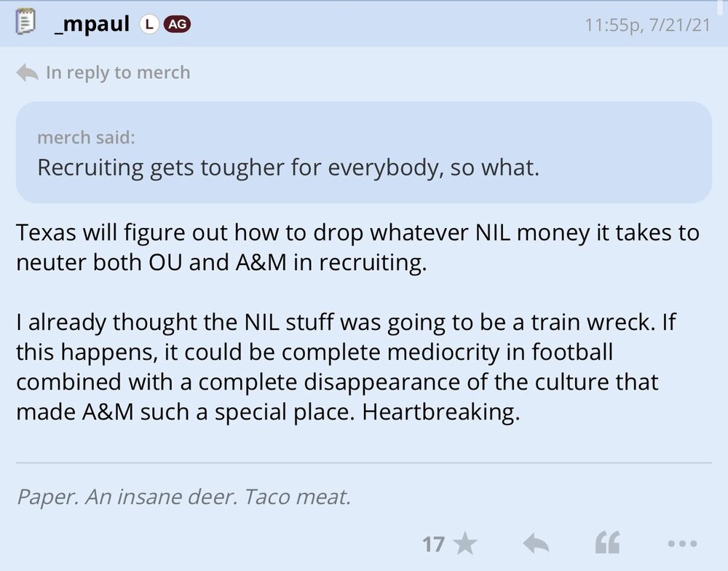Reply using the bottom arrow icon
This screenshot has width=728, height=571.
(536, 543)
